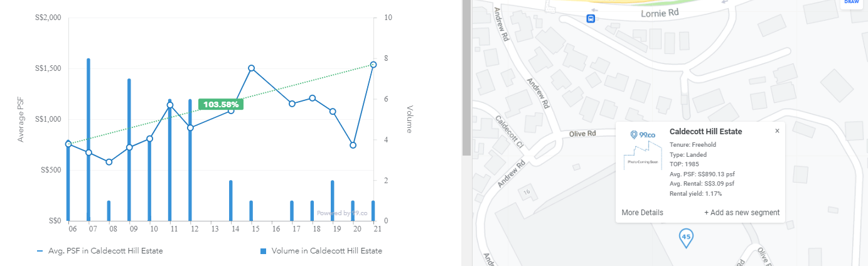
Task: Click the 2014 volume bar
Action: pyautogui.click(x=231, y=200)
